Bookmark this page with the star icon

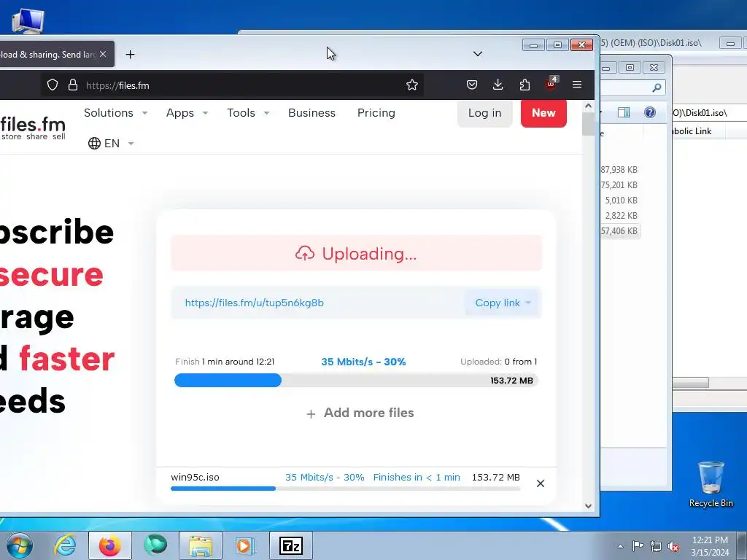pos(412,85)
